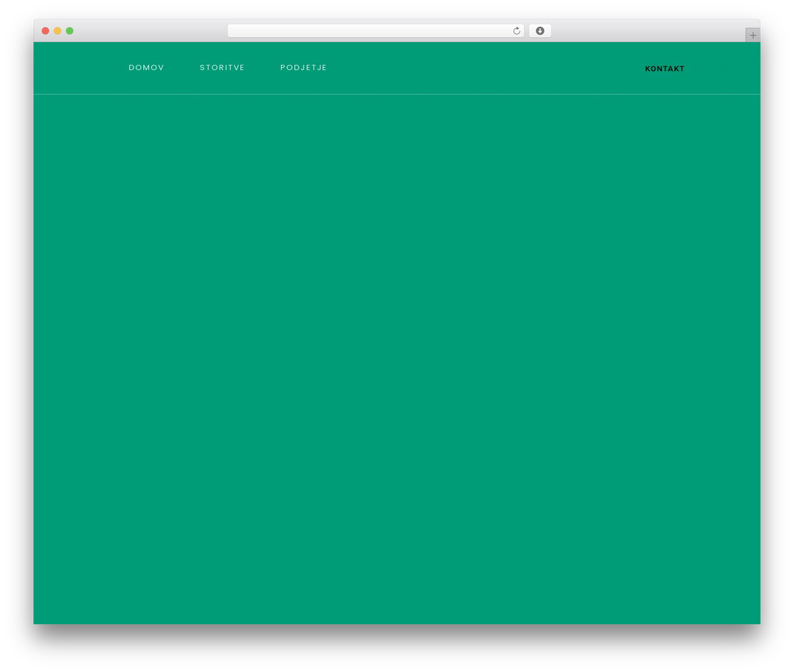Open the browser downloads button
This screenshot has height=672, width=794.
click(x=540, y=31)
